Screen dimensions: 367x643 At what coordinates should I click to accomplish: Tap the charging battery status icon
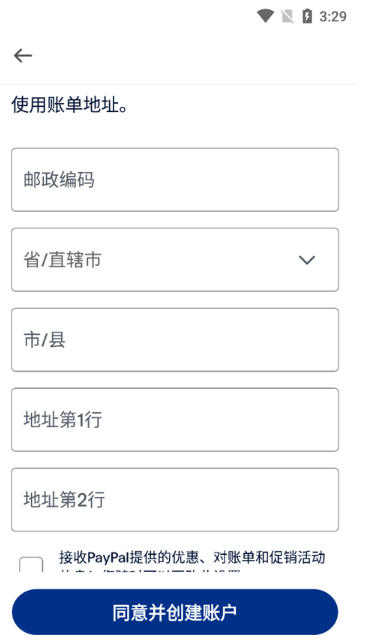[x=307, y=16]
